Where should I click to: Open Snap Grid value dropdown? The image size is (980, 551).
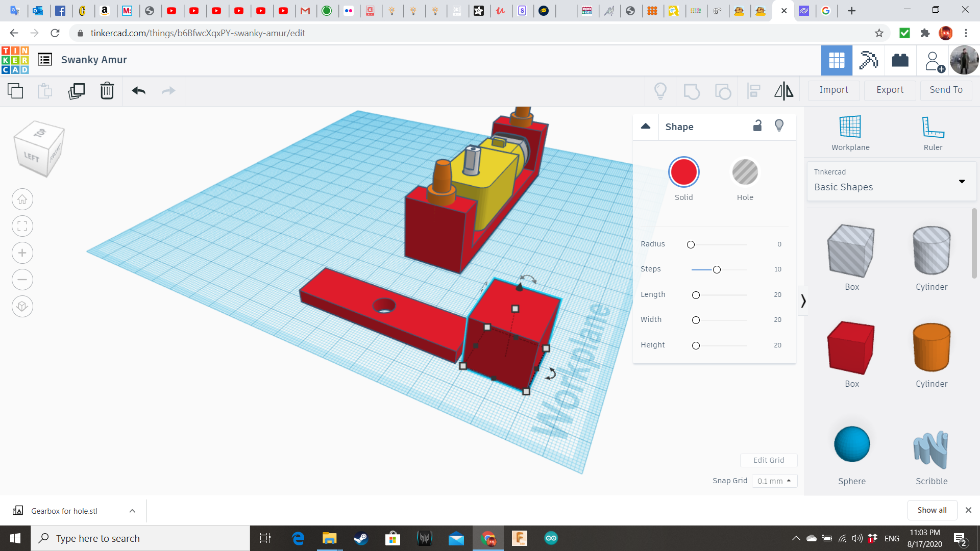pos(774,481)
